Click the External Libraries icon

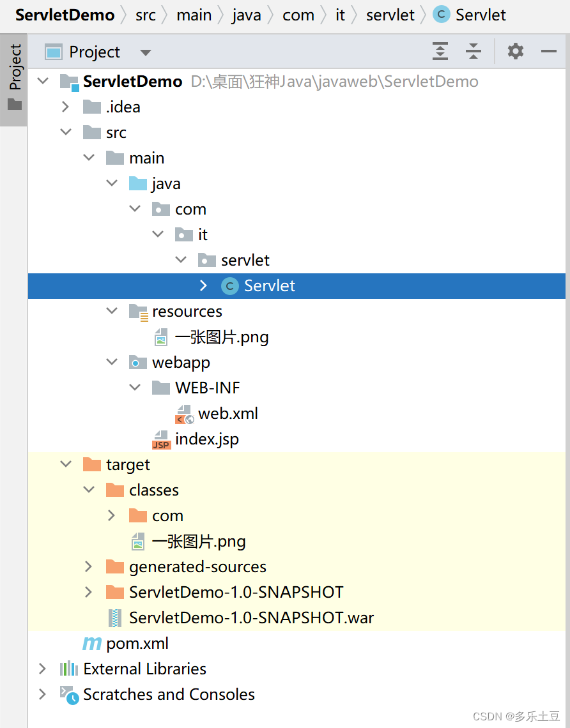pyautogui.click(x=69, y=669)
